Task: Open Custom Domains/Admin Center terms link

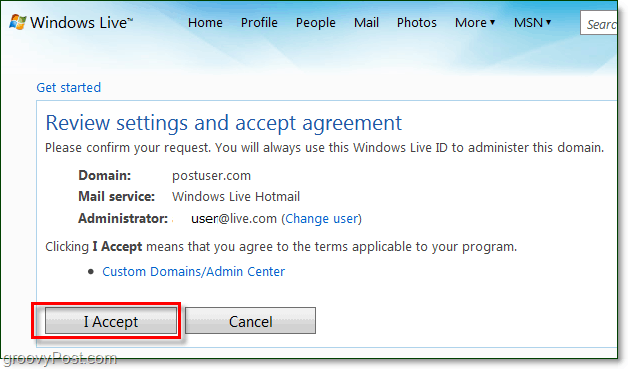Action: (x=193, y=272)
